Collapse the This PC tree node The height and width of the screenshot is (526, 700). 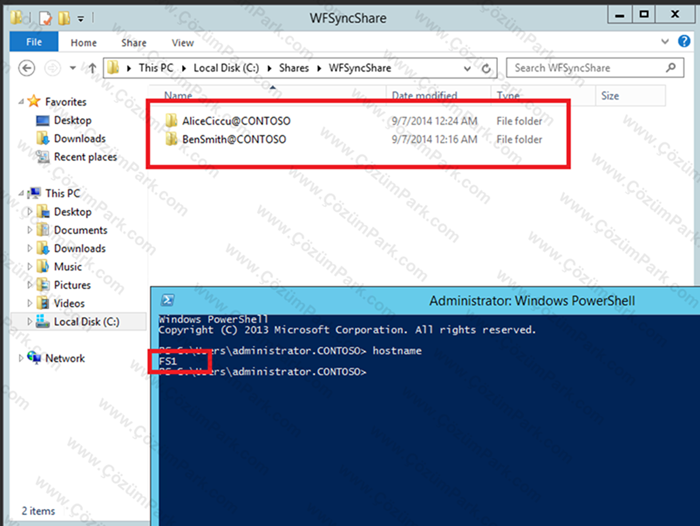[x=21, y=193]
